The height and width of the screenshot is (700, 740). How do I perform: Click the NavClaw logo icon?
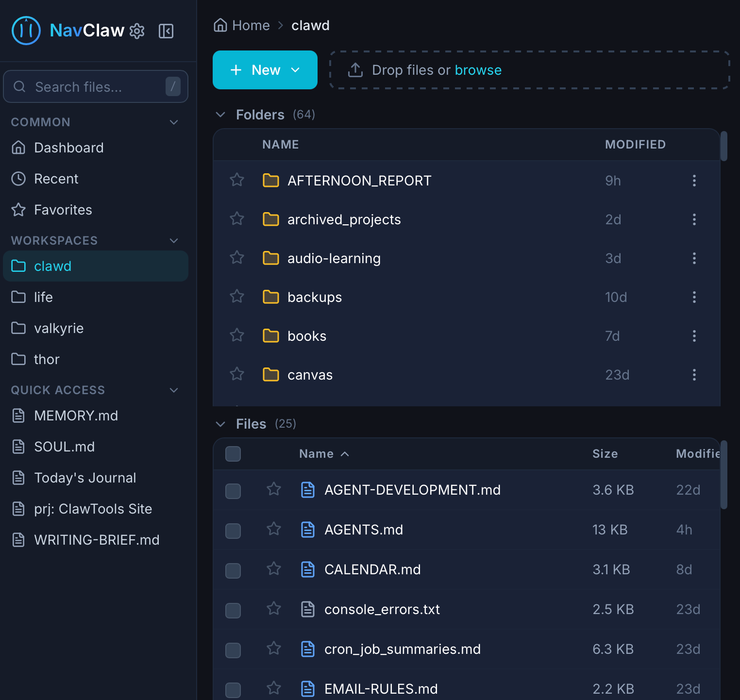point(26,31)
